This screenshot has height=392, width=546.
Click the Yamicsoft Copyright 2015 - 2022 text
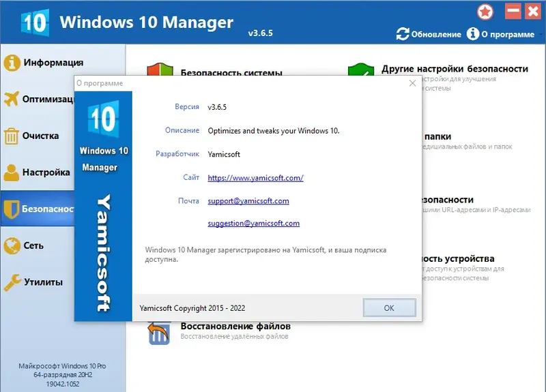pos(192,308)
